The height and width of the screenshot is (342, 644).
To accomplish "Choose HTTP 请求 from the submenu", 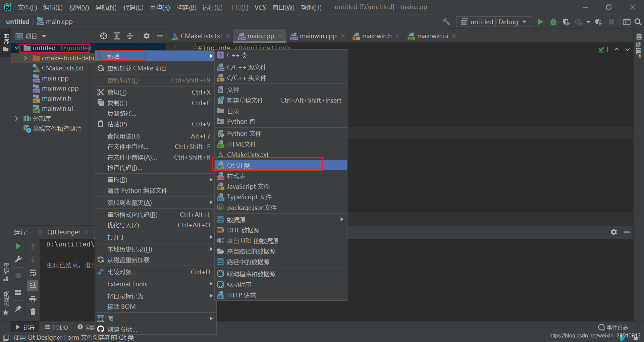I will click(281, 295).
